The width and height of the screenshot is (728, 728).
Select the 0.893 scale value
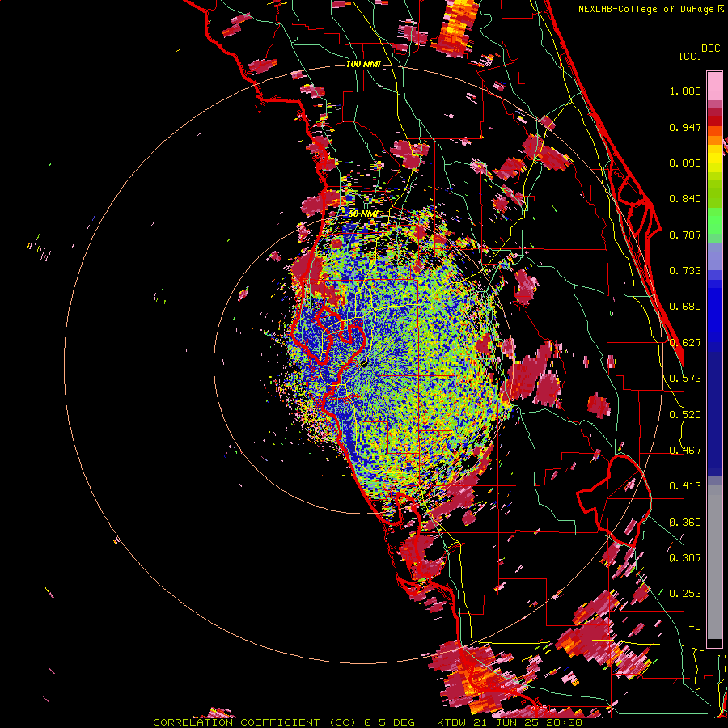click(x=685, y=163)
